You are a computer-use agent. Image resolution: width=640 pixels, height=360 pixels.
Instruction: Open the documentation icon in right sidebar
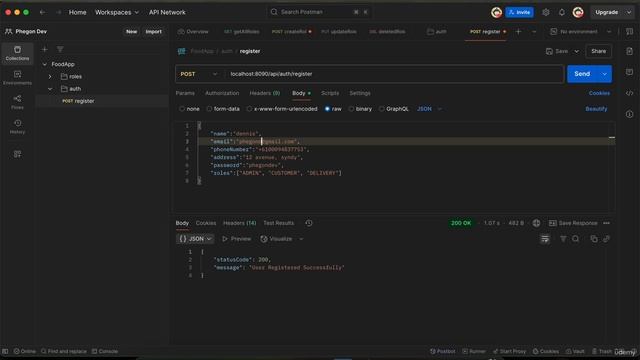point(629,51)
